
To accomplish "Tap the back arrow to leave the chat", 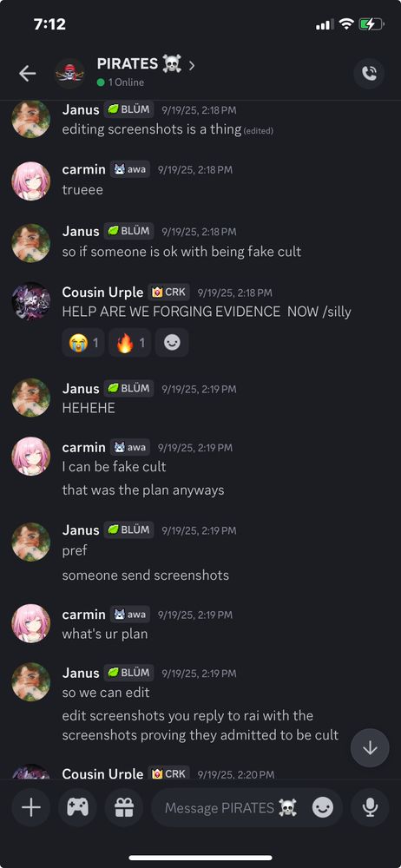I will [27, 73].
